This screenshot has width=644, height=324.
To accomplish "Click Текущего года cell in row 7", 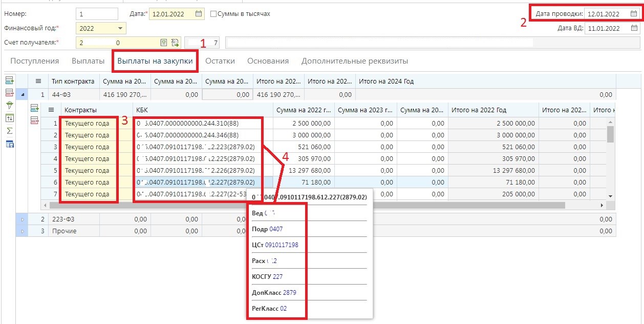I will (97, 194).
